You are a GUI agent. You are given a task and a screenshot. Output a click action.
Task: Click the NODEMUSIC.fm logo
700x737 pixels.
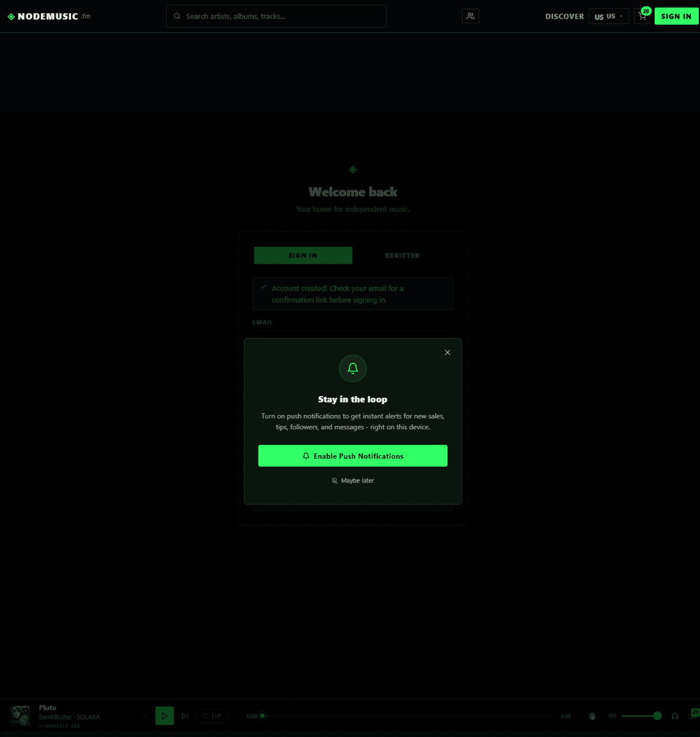coord(49,16)
